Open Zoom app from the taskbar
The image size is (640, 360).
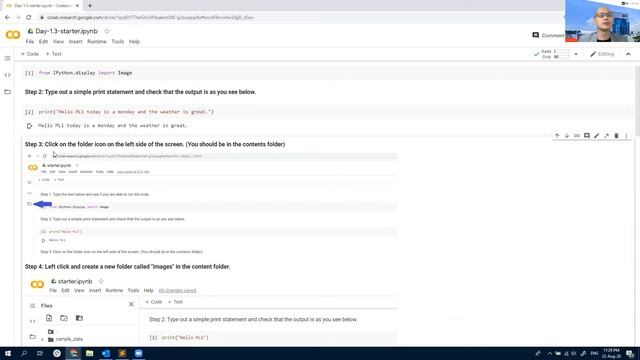point(138,353)
